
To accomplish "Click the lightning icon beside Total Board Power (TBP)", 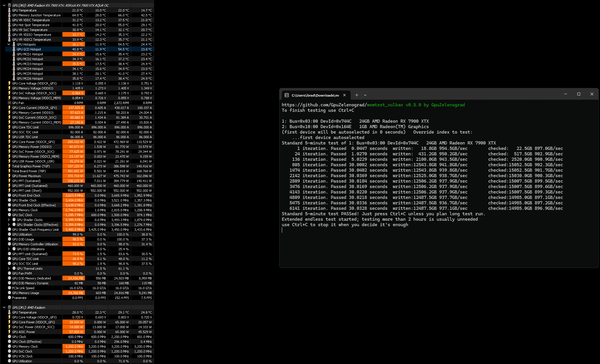I will point(9,171).
